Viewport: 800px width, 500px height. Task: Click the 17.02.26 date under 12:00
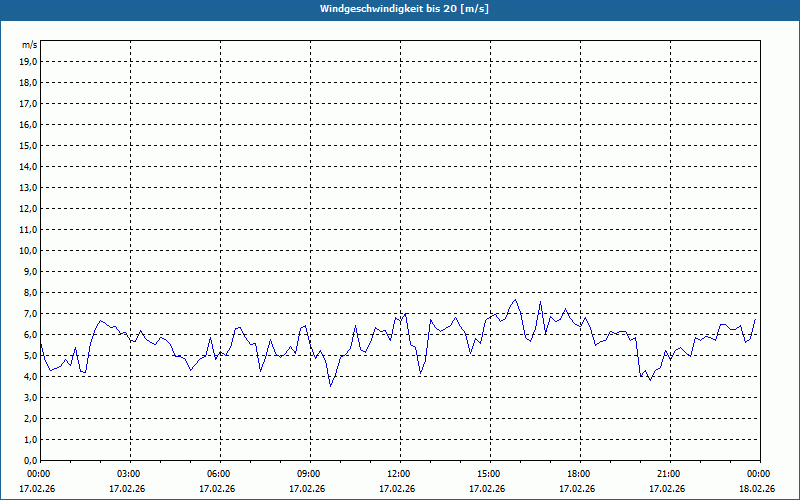point(397,489)
